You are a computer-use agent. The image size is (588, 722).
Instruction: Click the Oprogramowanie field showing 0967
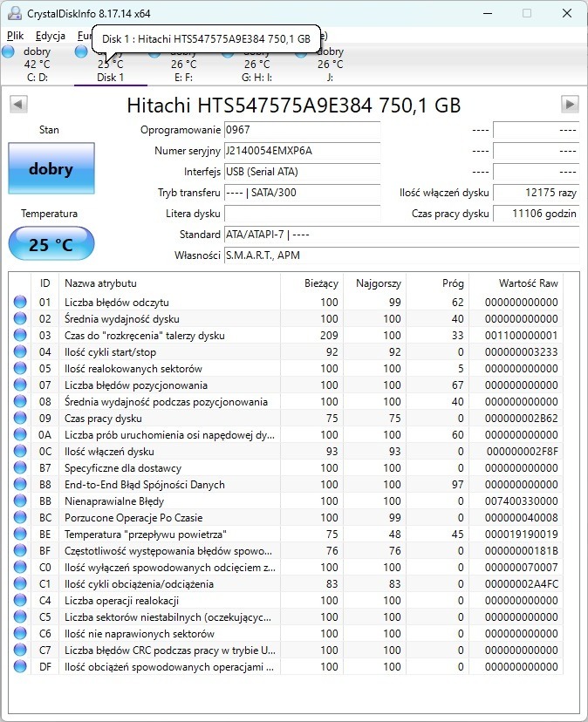tap(303, 130)
